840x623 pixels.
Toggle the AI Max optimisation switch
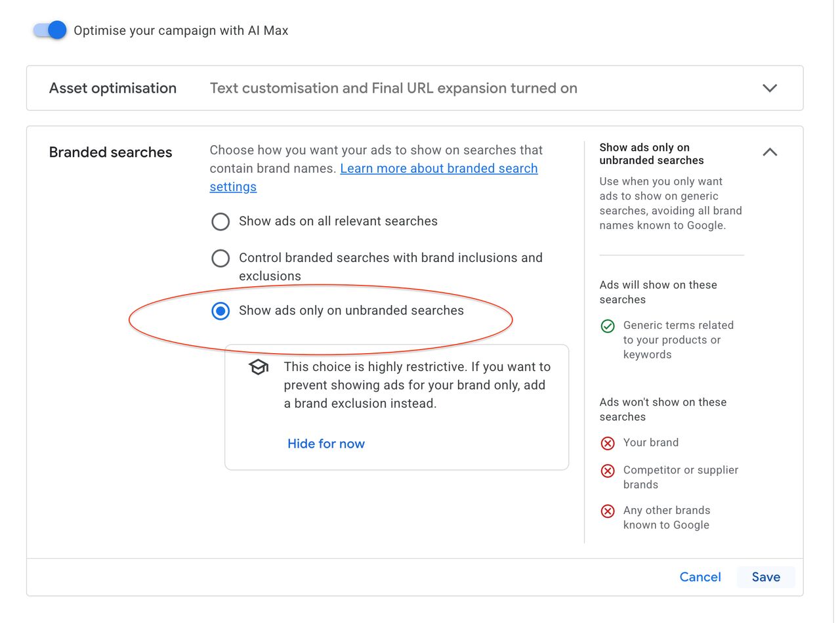coord(50,30)
